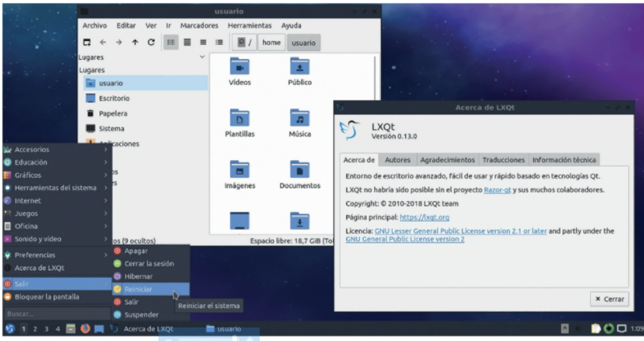Screen dimensions: 644x341
Task: Open the Ir menu
Action: [x=168, y=25]
